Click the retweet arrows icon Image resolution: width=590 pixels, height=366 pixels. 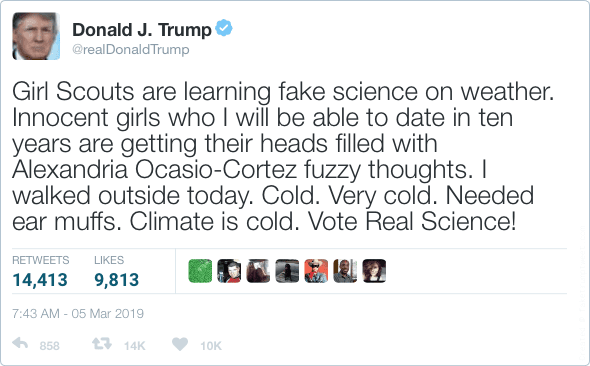tap(102, 343)
